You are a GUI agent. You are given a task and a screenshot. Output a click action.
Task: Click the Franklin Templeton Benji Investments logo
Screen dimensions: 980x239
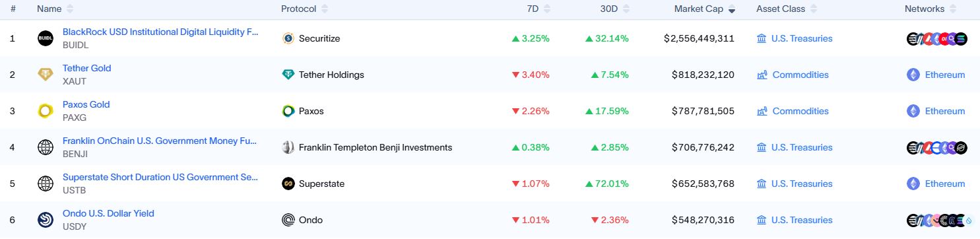[288, 147]
